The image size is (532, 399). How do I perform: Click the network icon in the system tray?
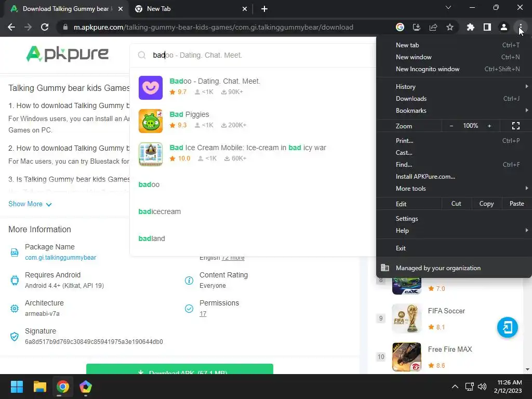coord(469,387)
